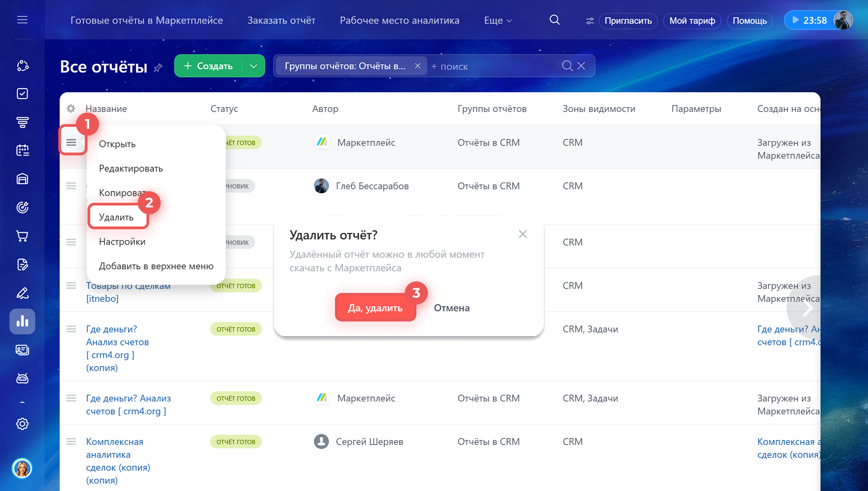
Task: Open Tasks checkmark icon in sidebar
Action: point(22,94)
